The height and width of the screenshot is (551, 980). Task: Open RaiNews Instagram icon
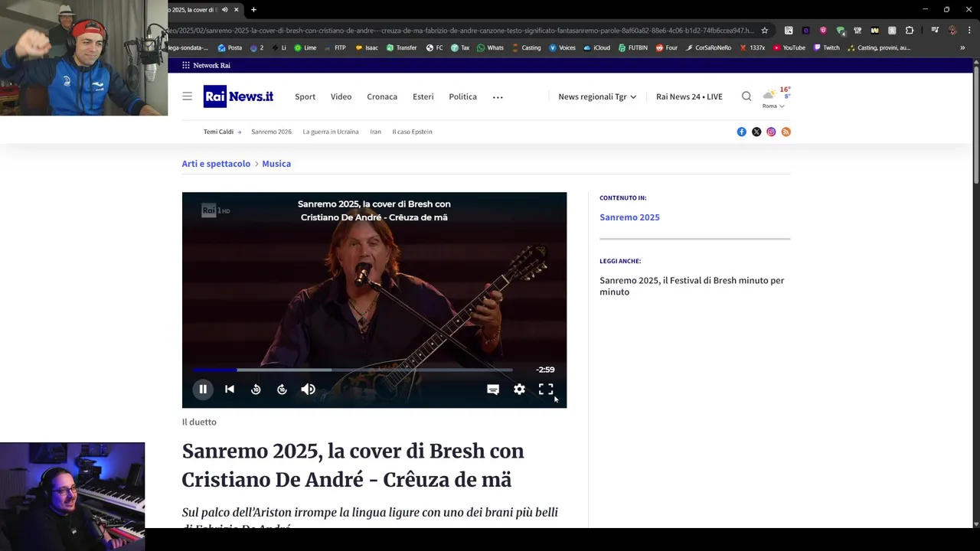[771, 132]
